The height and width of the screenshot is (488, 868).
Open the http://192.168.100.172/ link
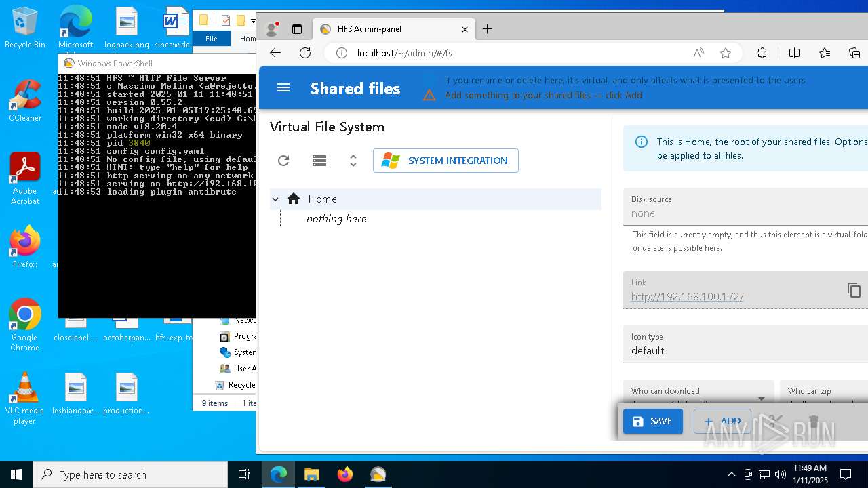click(x=688, y=297)
